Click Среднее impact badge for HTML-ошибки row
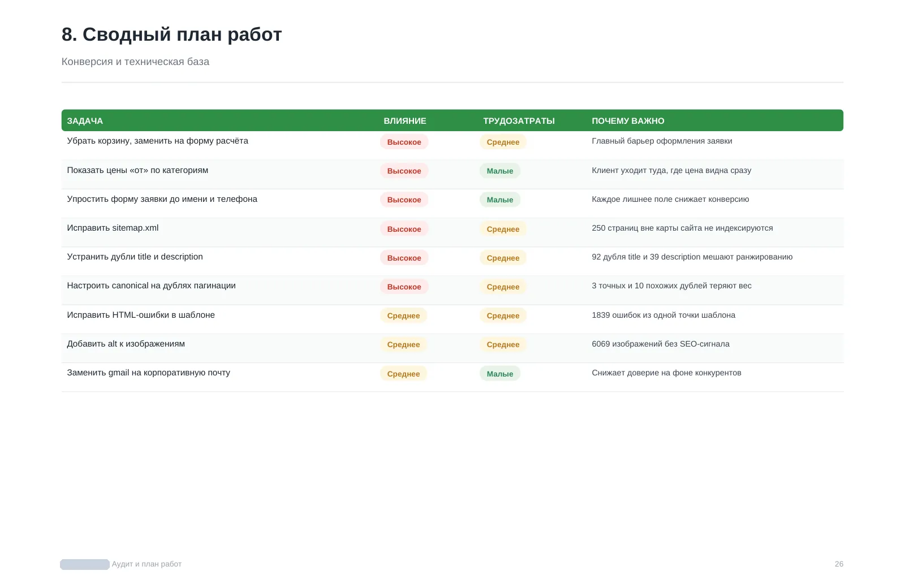The width and height of the screenshot is (905, 588). [x=403, y=315]
